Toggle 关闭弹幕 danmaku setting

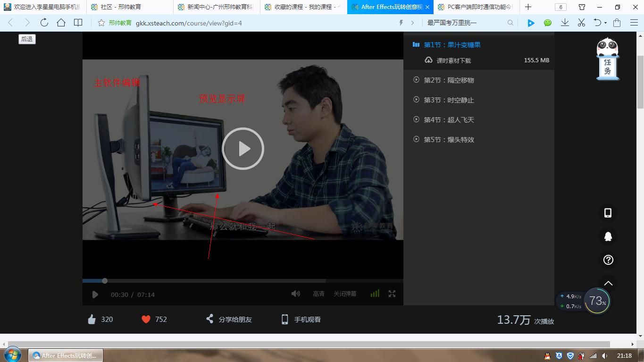(345, 294)
